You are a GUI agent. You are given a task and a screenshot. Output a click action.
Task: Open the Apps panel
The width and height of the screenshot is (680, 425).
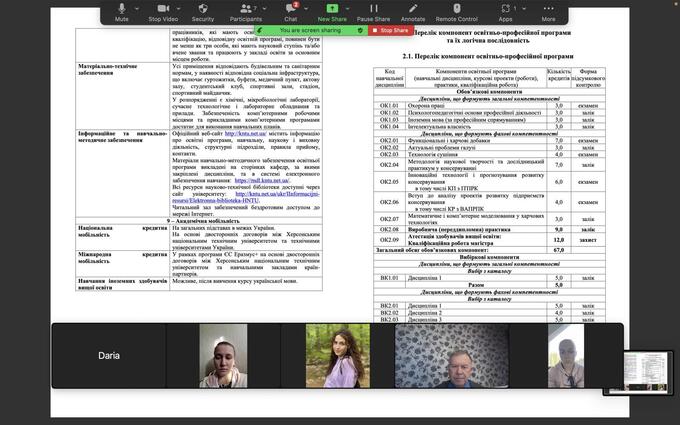(x=505, y=10)
